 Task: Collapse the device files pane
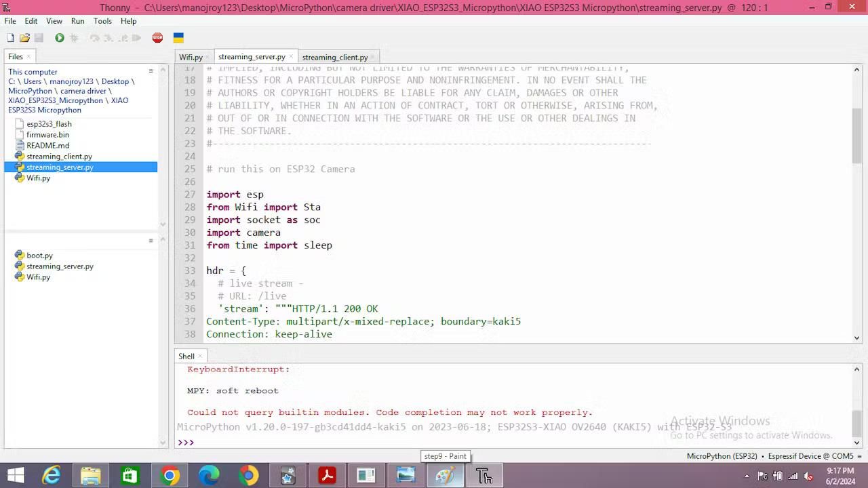tap(151, 240)
